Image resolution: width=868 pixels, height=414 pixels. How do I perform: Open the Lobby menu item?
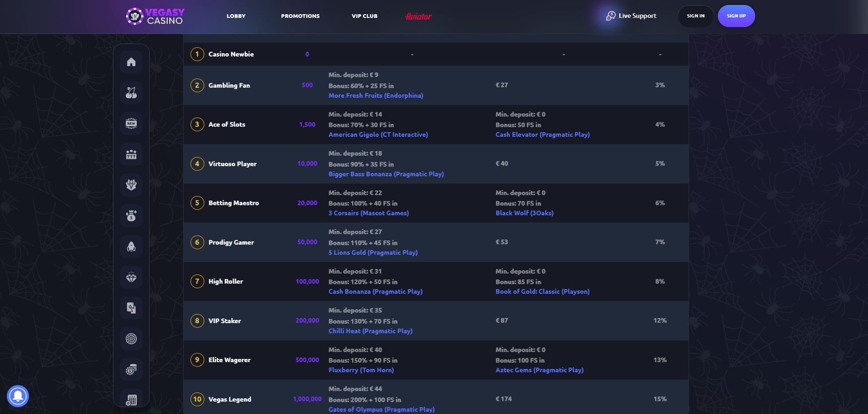click(x=236, y=16)
